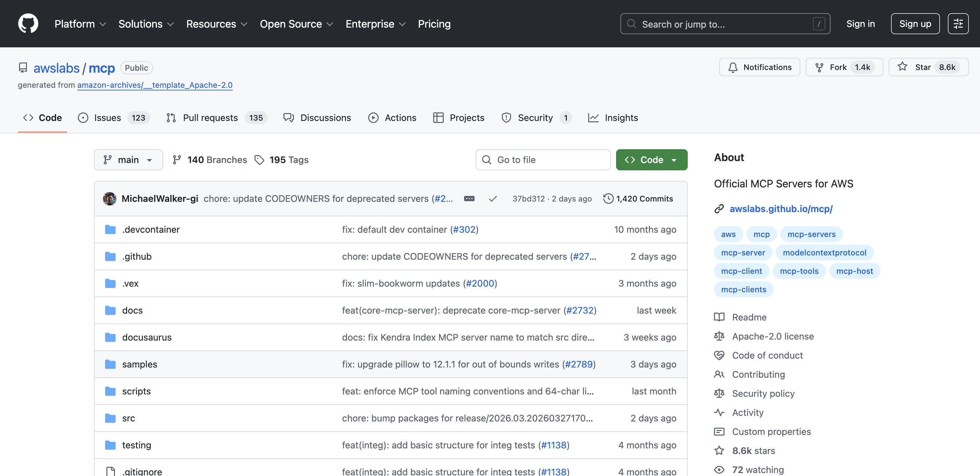Click the docusaurus folder icon

click(110, 337)
